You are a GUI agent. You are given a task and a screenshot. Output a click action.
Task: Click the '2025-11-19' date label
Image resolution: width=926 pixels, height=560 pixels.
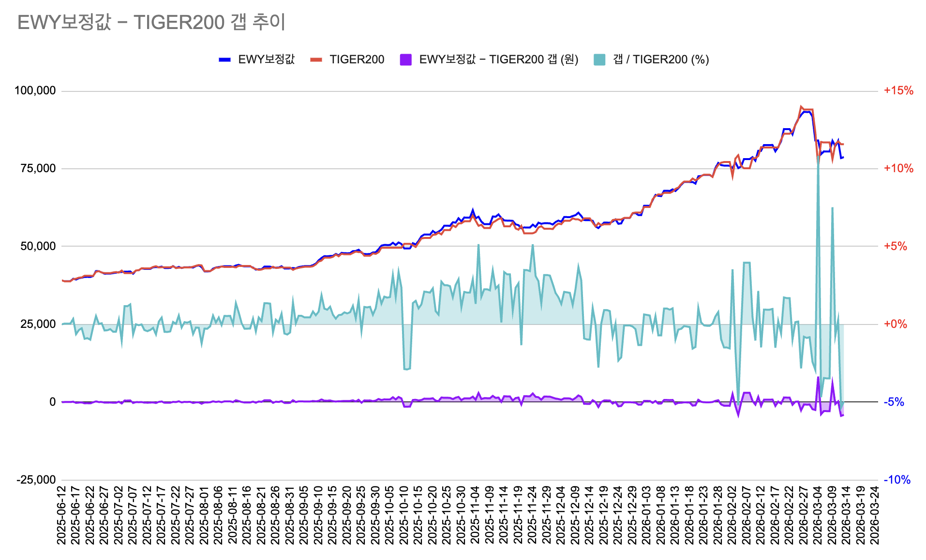tap(518, 516)
